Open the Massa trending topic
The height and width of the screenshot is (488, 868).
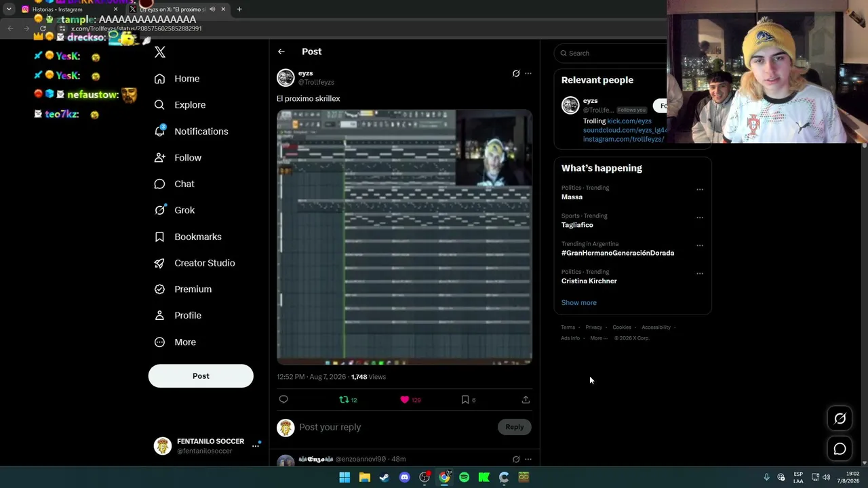[x=572, y=197]
